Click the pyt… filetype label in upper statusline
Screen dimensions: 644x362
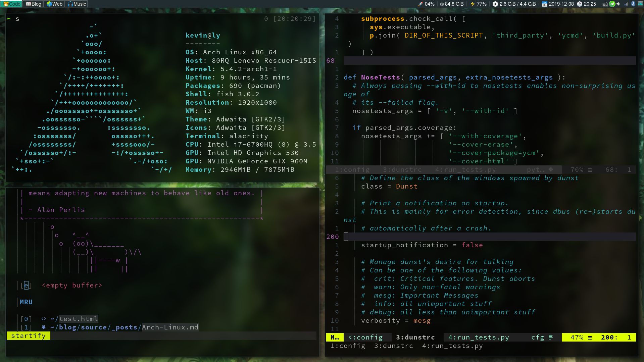(x=535, y=170)
